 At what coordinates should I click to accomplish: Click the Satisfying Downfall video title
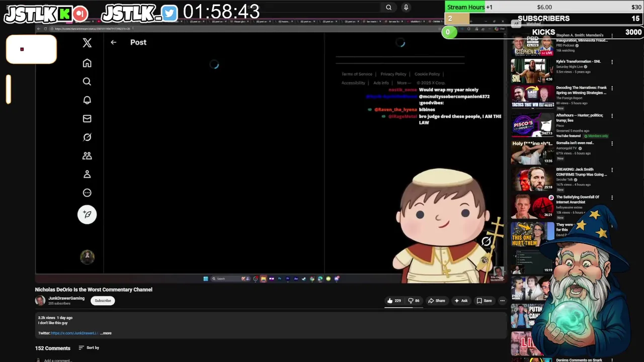coord(578,200)
